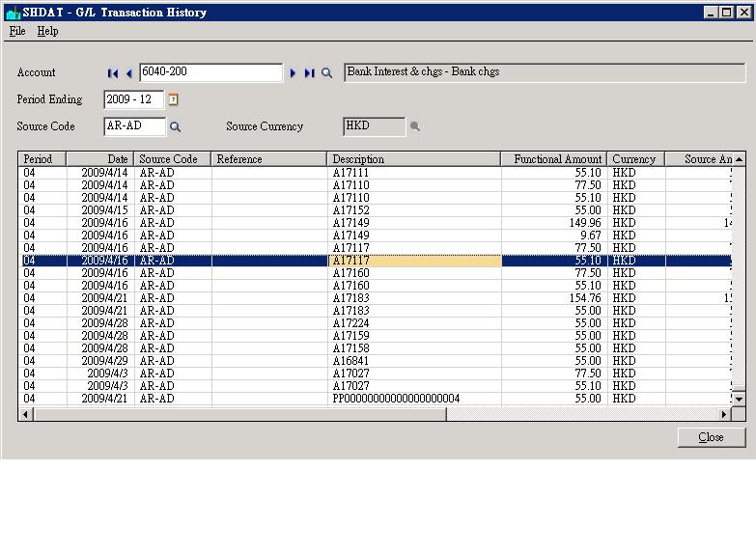Screen dimensions: 756x554
Task: Open the File menu
Action: (17, 31)
